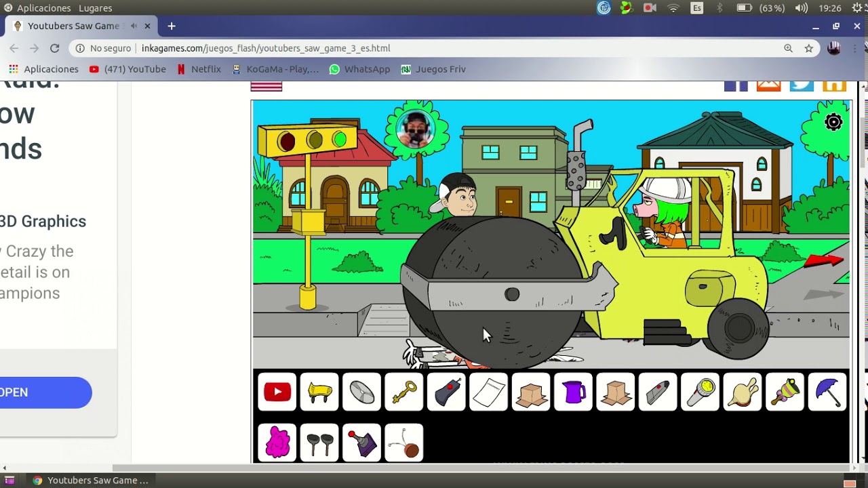Select the silver CD disc item
The width and height of the screenshot is (868, 488).
pos(362,392)
